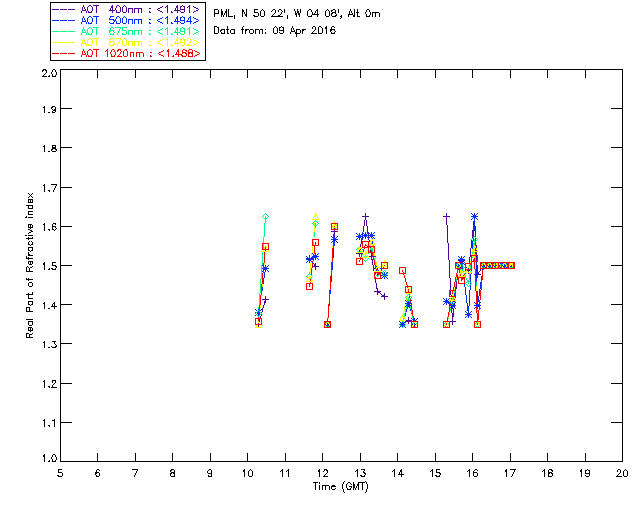Click the red square marker at 17 GMT
The height and width of the screenshot is (512, 640).
(x=511, y=265)
